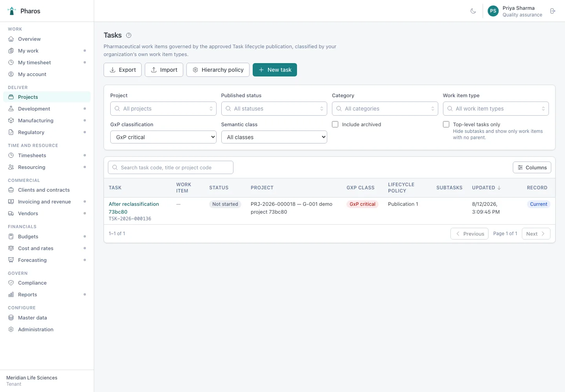The image size is (565, 392).
Task: Click the New task button
Action: (x=275, y=70)
